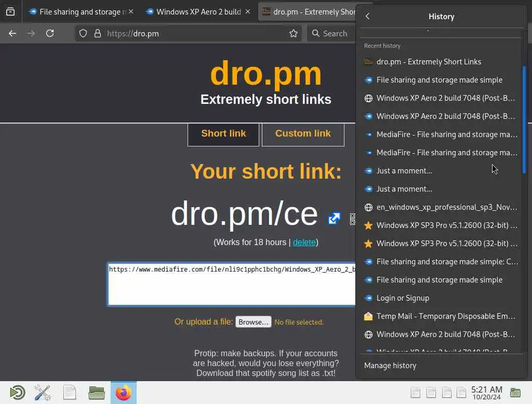This screenshot has width=532, height=404.
Task: Click the mediafire URL text area
Action: pyautogui.click(x=231, y=284)
